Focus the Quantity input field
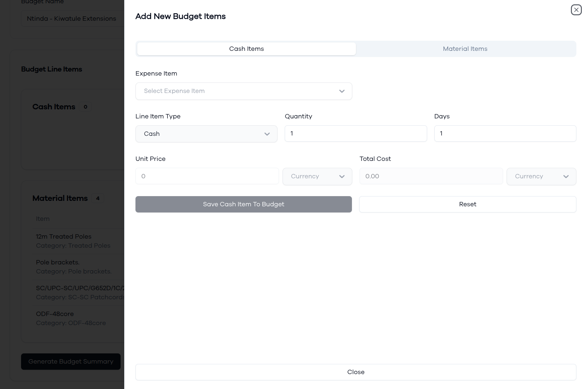This screenshot has width=588, height=389. [x=356, y=134]
